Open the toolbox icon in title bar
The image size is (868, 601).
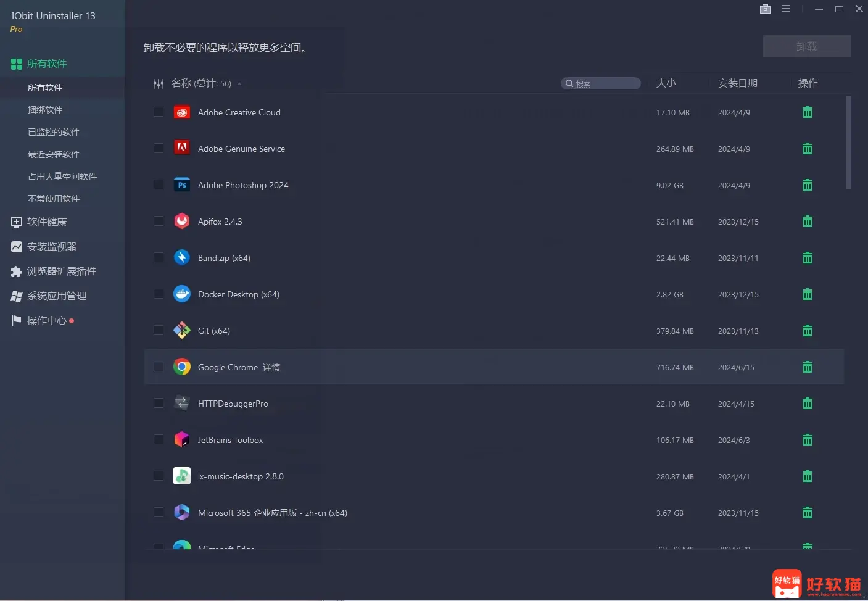pyautogui.click(x=765, y=9)
